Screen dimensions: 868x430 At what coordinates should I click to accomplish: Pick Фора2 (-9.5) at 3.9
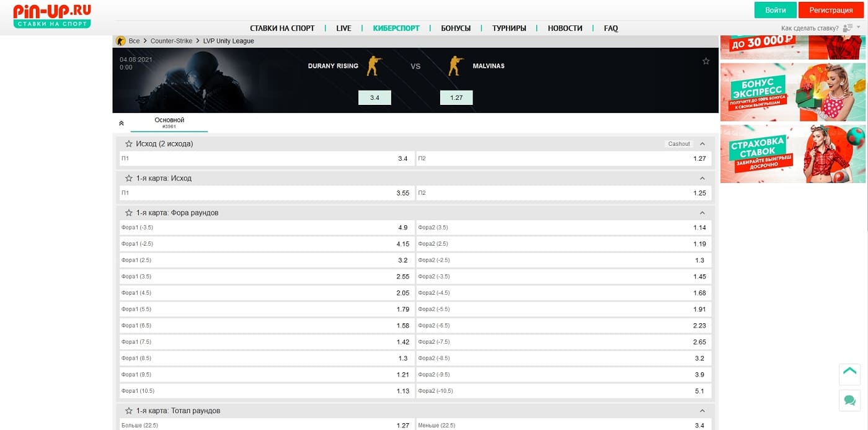pos(564,375)
